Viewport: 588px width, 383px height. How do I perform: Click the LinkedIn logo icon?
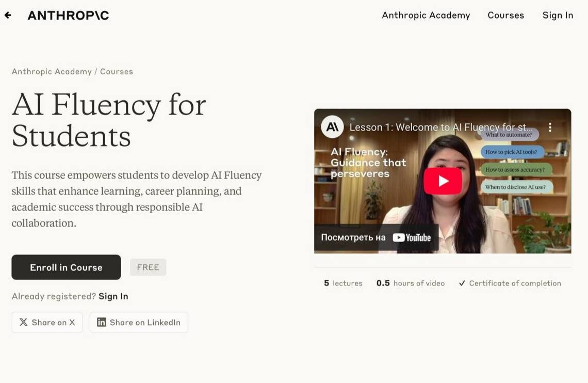tap(101, 322)
